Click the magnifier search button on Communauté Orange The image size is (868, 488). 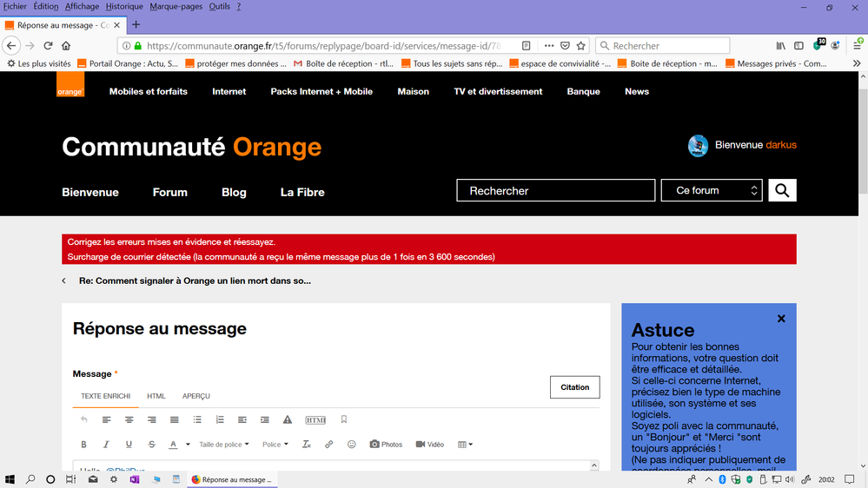782,190
